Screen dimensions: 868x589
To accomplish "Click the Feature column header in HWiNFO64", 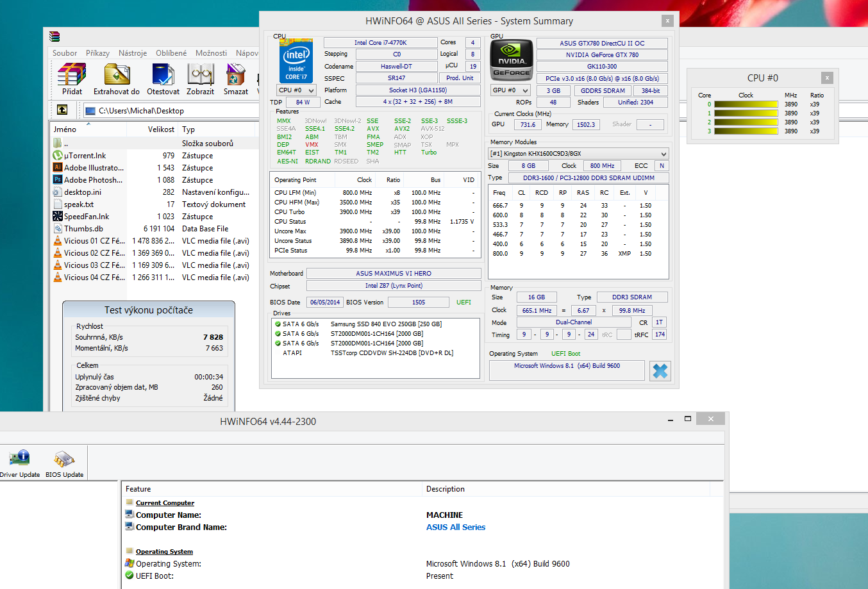I will click(x=272, y=488).
